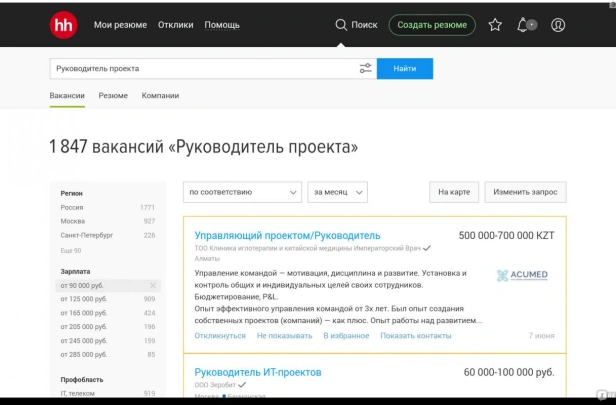This screenshot has width=616, height=405.
Task: Open the hh logo home page
Action: pyautogui.click(x=63, y=25)
